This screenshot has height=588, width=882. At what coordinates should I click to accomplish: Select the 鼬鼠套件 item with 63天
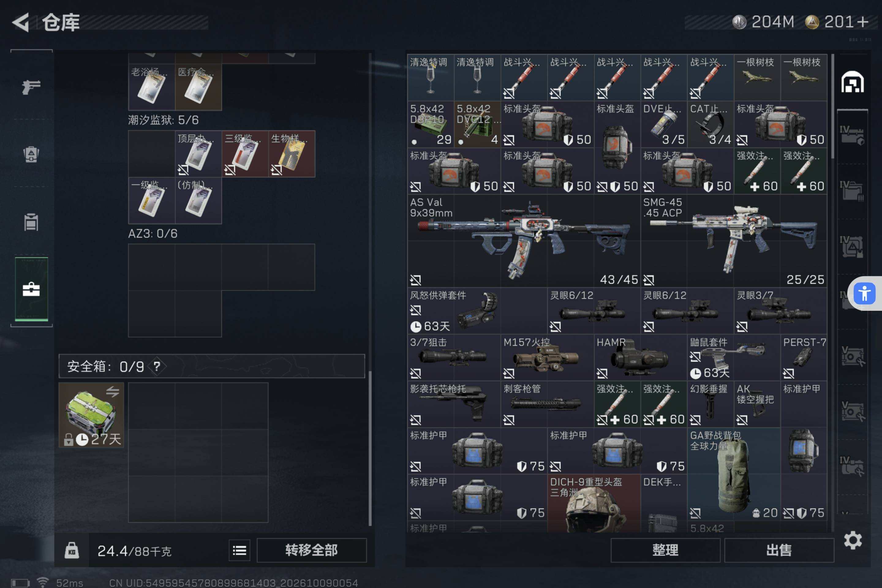(x=734, y=357)
